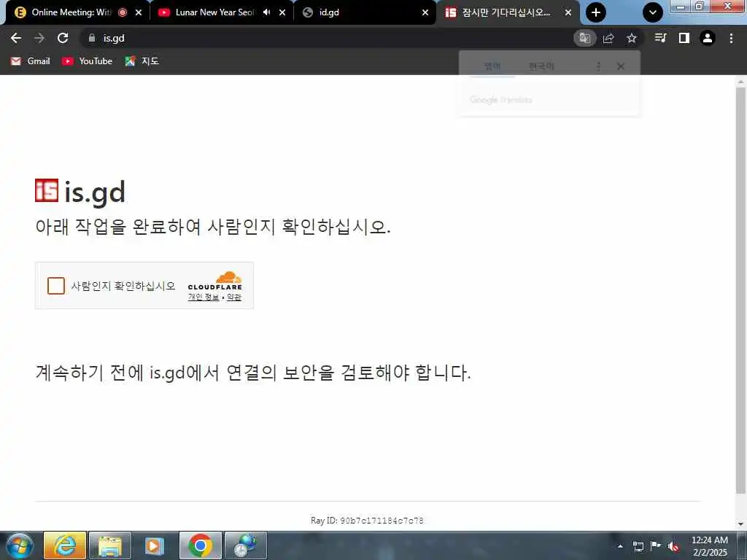Click the muted volume tray icon
Screen dimensions: 747x560
(673, 546)
